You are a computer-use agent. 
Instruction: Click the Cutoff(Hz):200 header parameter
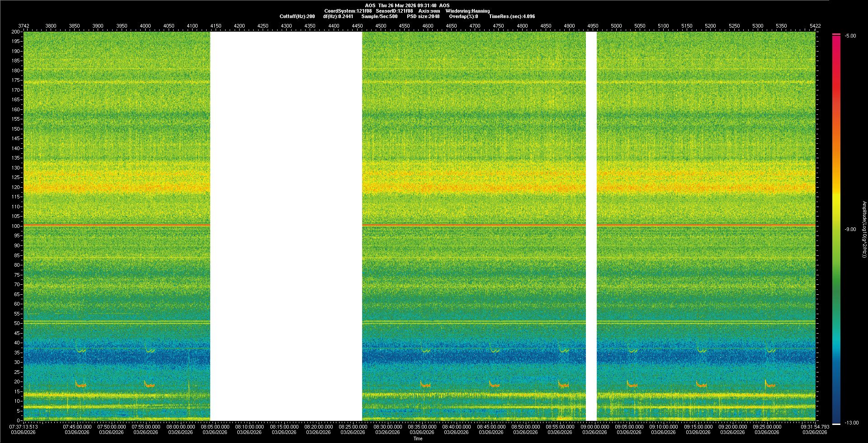[297, 16]
